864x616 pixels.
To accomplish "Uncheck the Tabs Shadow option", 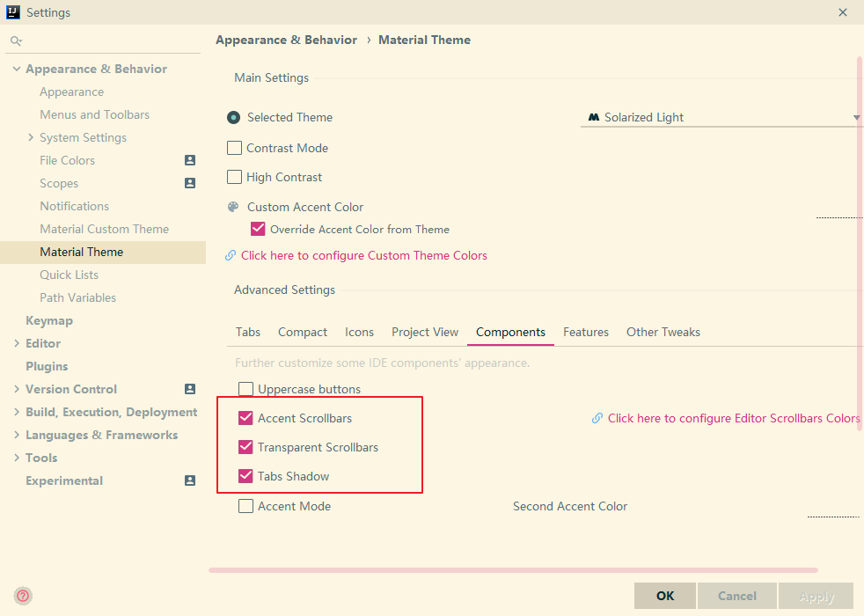I will coord(245,475).
